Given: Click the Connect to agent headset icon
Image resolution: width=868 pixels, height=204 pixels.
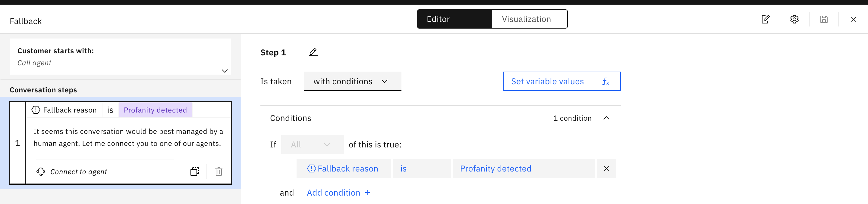Looking at the screenshot, I should (41, 172).
